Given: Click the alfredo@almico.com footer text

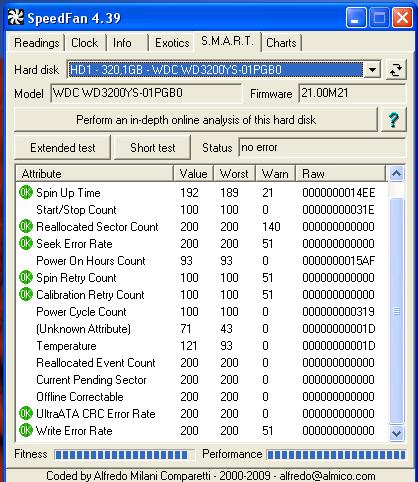Looking at the screenshot, I should (327, 476).
